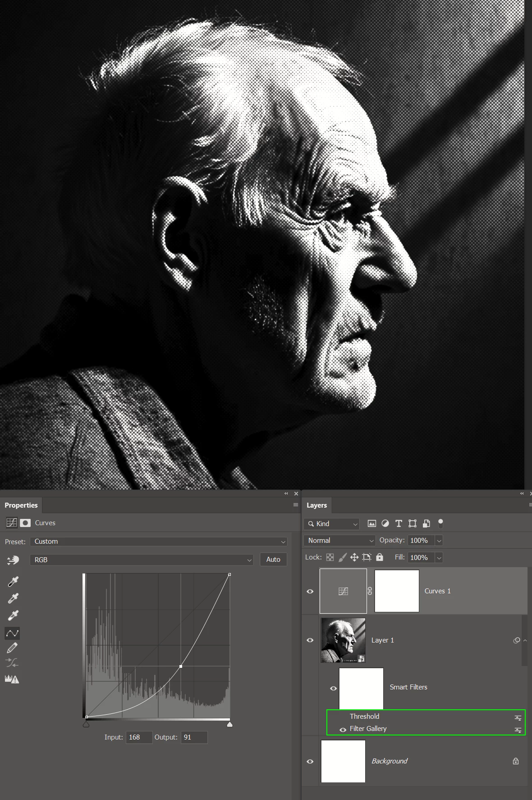
Task: Hide the Curves 1 layer
Action: [310, 591]
